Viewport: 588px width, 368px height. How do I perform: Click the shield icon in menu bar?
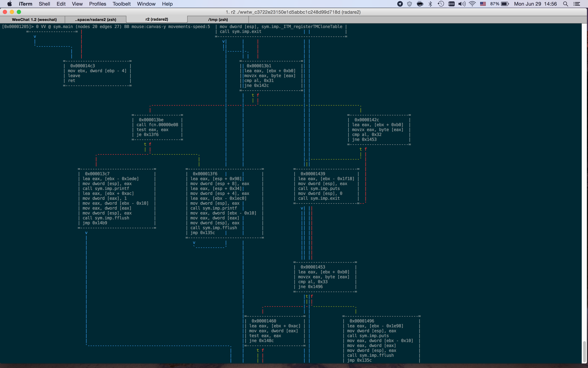pos(409,4)
